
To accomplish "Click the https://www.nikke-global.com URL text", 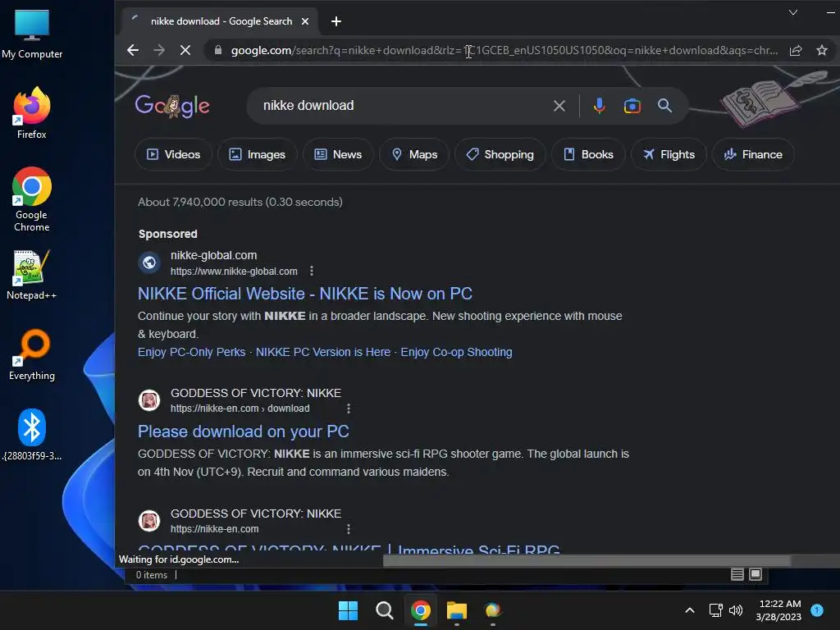I will click(234, 271).
